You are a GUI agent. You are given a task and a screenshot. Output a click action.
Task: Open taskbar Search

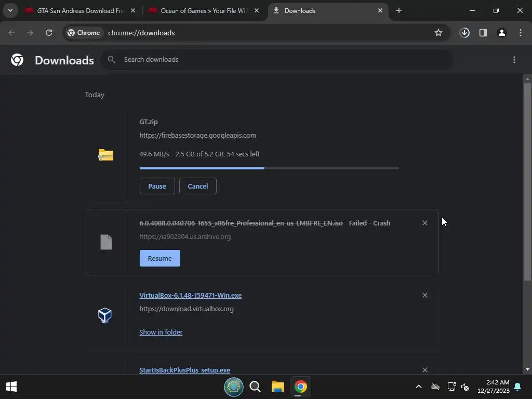(255, 387)
